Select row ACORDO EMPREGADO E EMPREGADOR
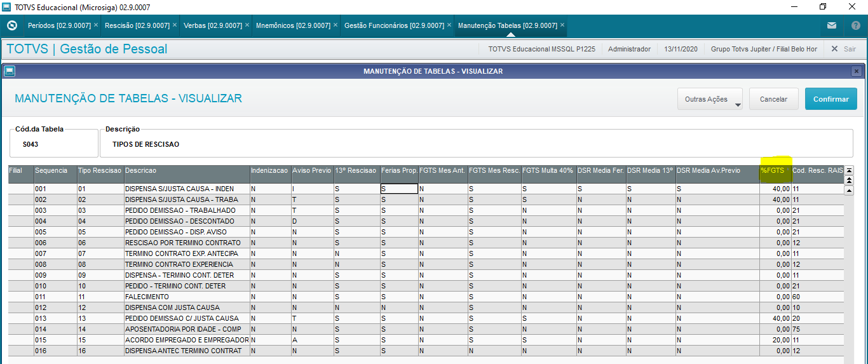The width and height of the screenshot is (868, 364). tap(426, 340)
